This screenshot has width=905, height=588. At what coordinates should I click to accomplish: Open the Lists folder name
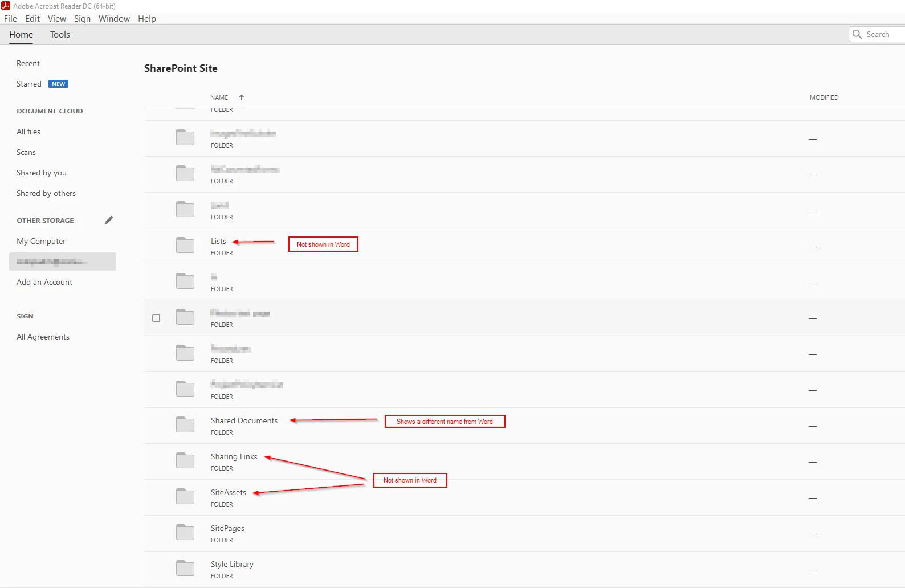coord(218,241)
